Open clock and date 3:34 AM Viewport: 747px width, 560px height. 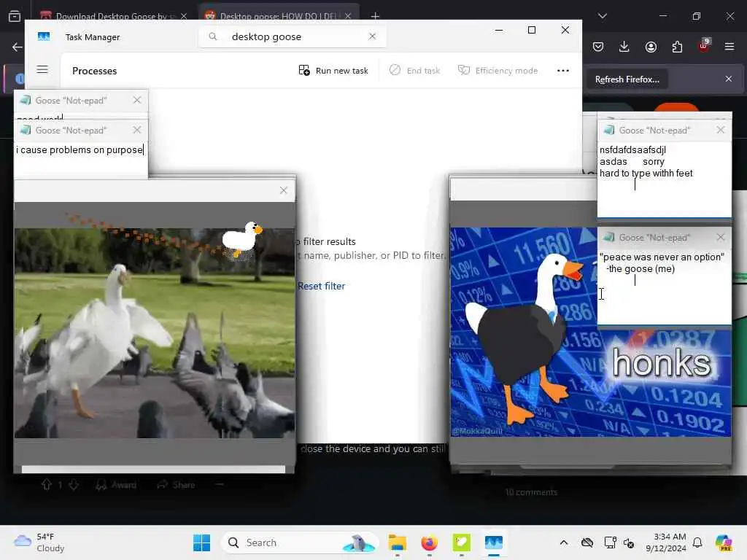666,542
